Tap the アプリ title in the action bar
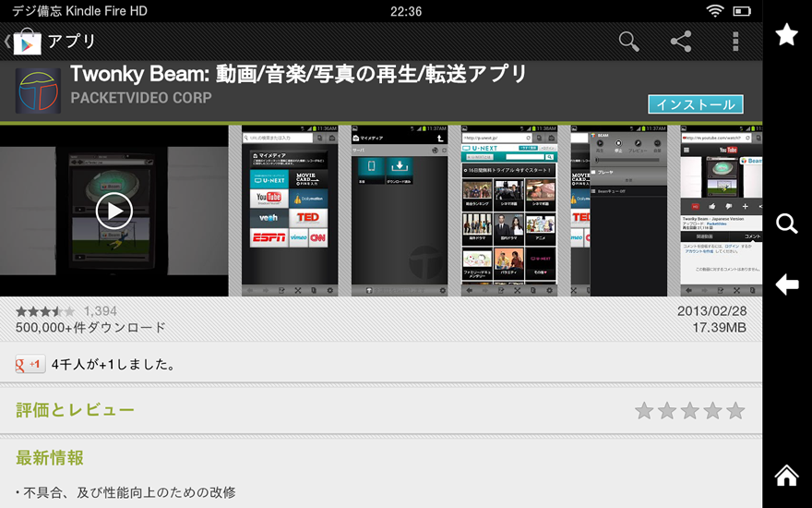This screenshot has height=508, width=812. click(x=72, y=41)
